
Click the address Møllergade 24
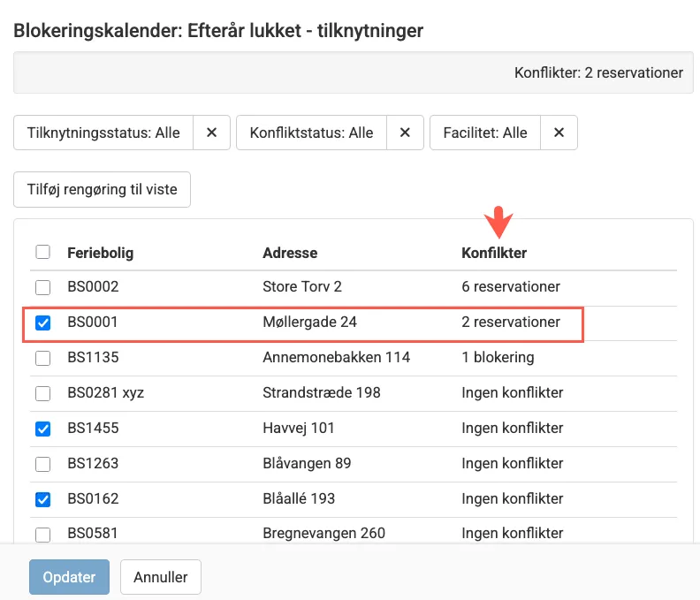310,322
